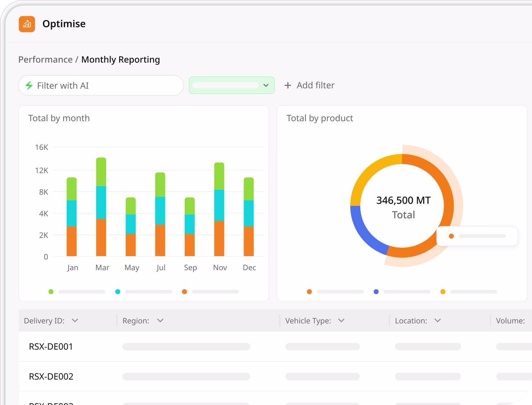Screen dimensions: 532x405
Task: Click the orange Optimise logo icon
Action: [27, 24]
